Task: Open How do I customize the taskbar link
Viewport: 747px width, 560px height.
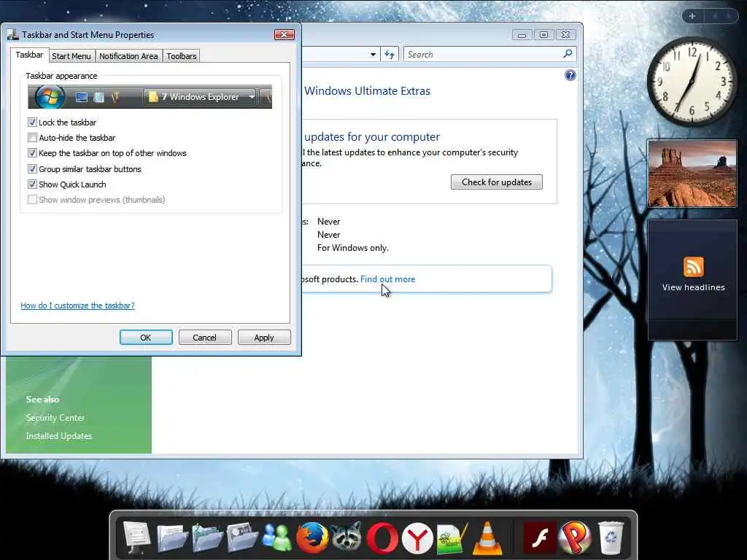Action: tap(77, 306)
